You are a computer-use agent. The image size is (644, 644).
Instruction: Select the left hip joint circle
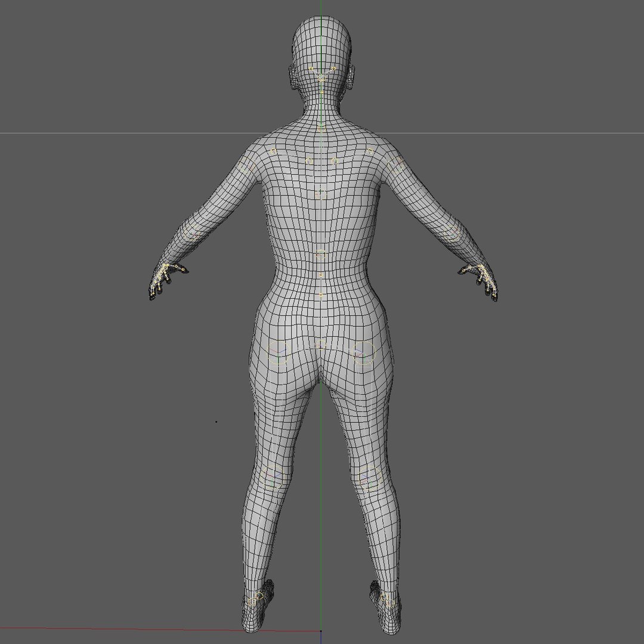[x=279, y=352]
